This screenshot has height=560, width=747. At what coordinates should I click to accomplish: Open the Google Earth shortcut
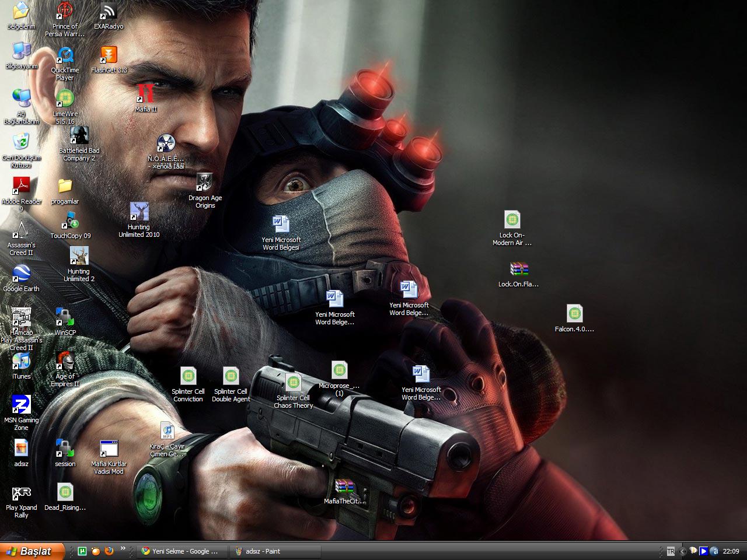[x=21, y=273]
